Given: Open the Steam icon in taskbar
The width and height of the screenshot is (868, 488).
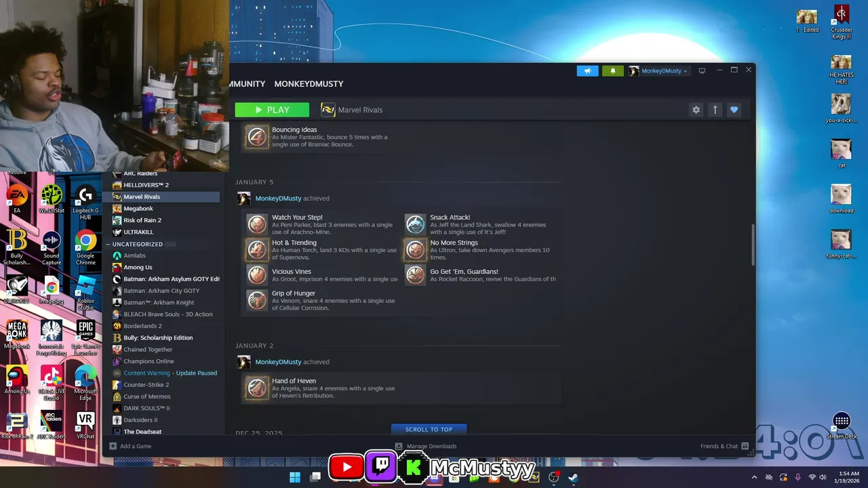Looking at the screenshot, I should 573,477.
